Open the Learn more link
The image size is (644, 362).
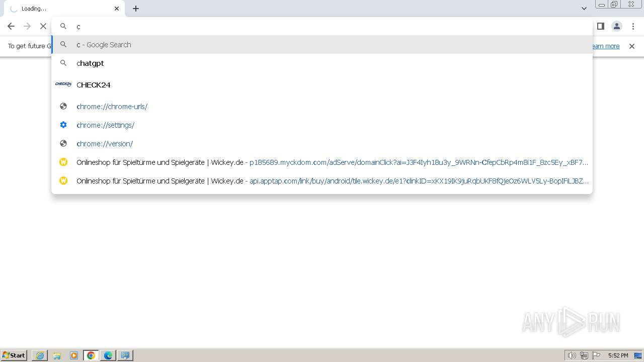[x=605, y=46]
